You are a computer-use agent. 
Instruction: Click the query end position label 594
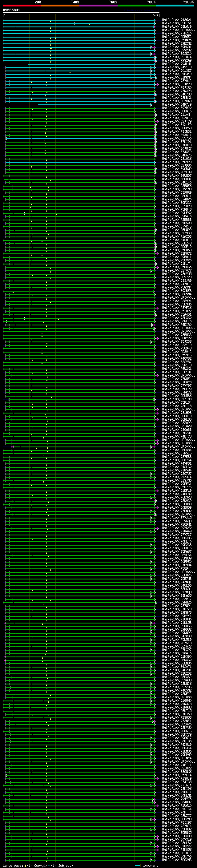coord(155,15)
